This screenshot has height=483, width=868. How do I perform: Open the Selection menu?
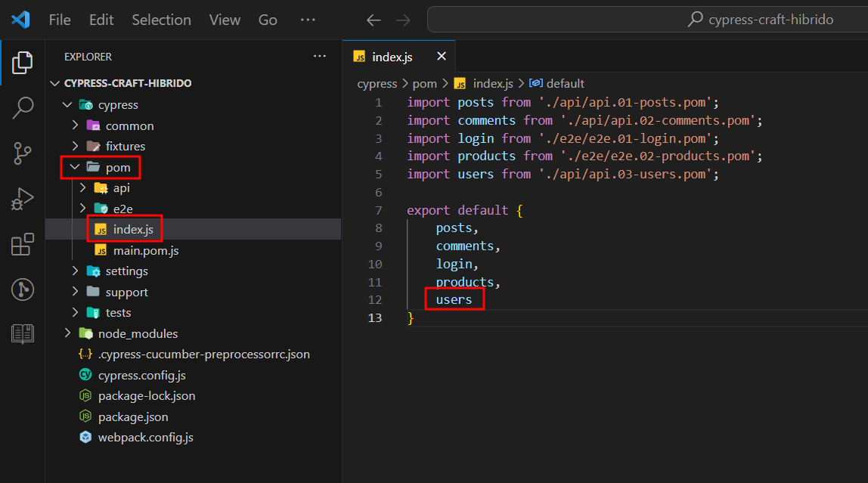(161, 20)
